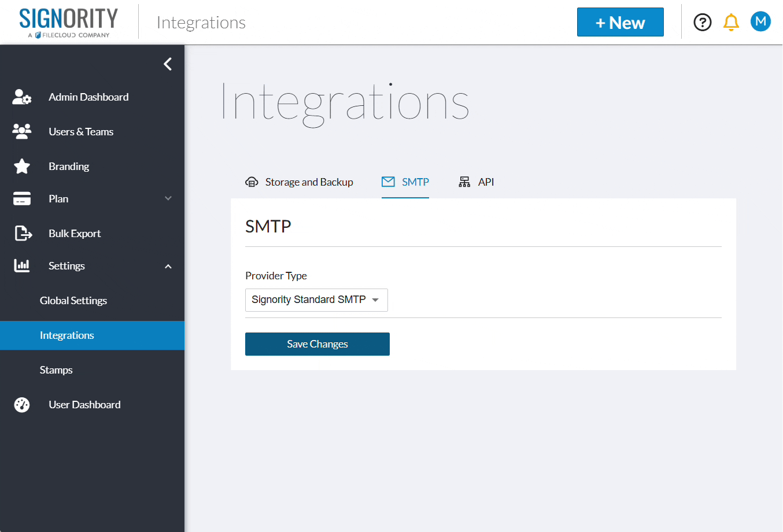Select the SMTP tab
The image size is (783, 532).
tap(405, 182)
